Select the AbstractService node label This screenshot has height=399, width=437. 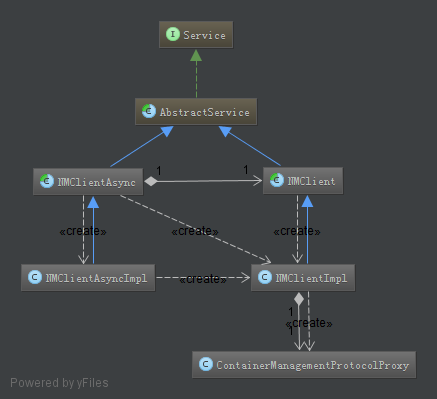point(204,112)
